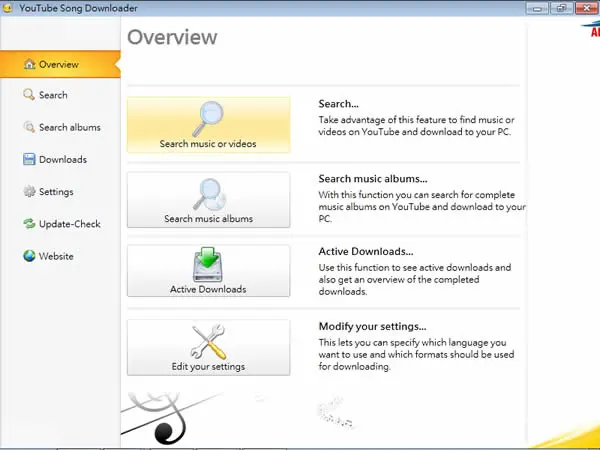Screen dimensions: 600x450
Task: Click the globe icon next to Website
Action: [29, 256]
